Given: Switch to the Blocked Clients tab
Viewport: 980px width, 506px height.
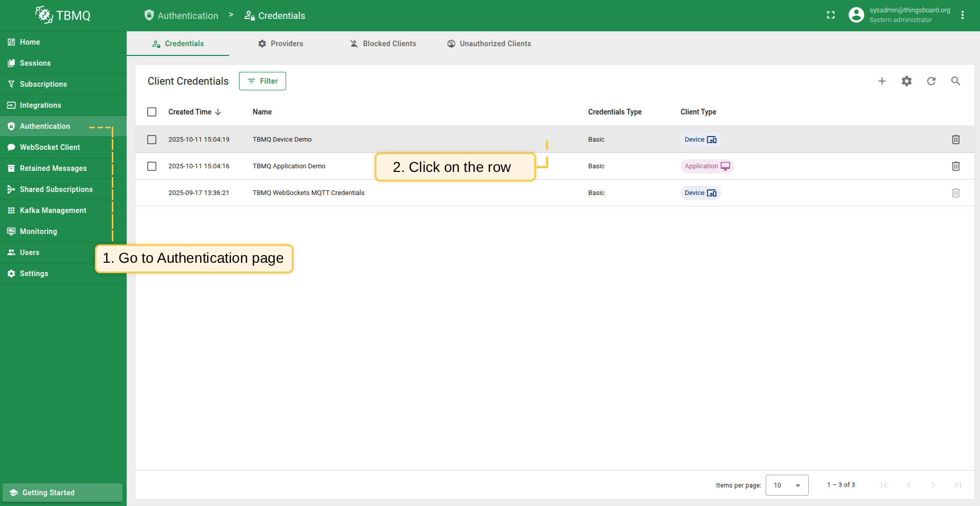Looking at the screenshot, I should 383,44.
